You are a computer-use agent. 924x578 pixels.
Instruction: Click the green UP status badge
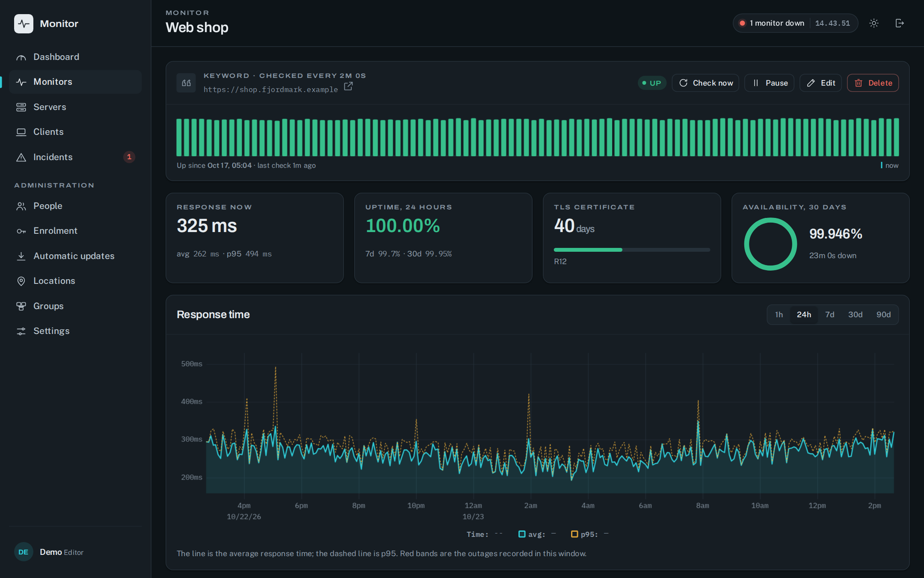tap(652, 83)
